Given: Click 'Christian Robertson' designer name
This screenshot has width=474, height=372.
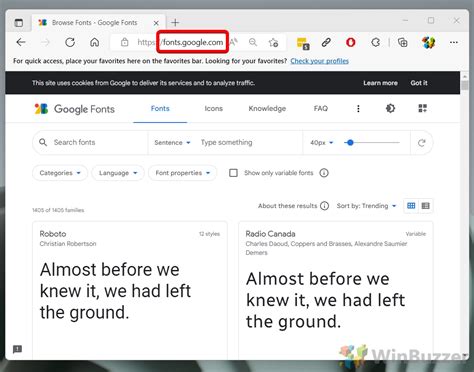Looking at the screenshot, I should (x=68, y=244).
